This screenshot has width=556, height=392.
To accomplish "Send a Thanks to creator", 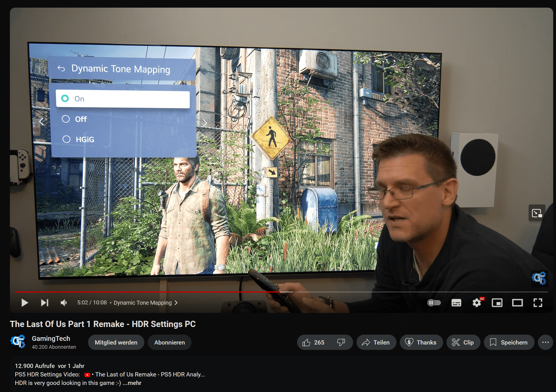I will point(421,342).
